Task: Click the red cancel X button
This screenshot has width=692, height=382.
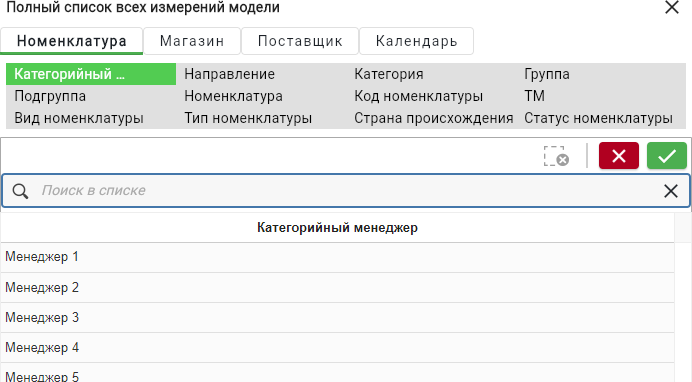Action: [x=619, y=156]
